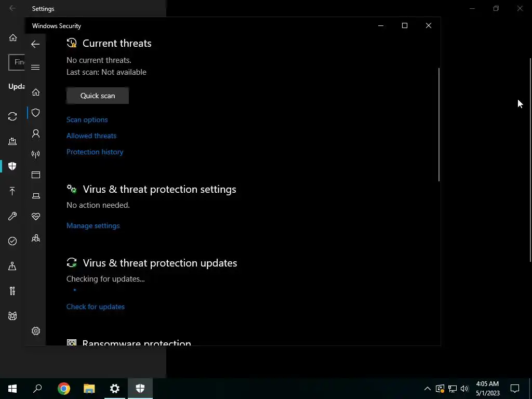Open Backup arrow icon in Settings sidebar
This screenshot has width=532, height=399.
tap(12, 191)
